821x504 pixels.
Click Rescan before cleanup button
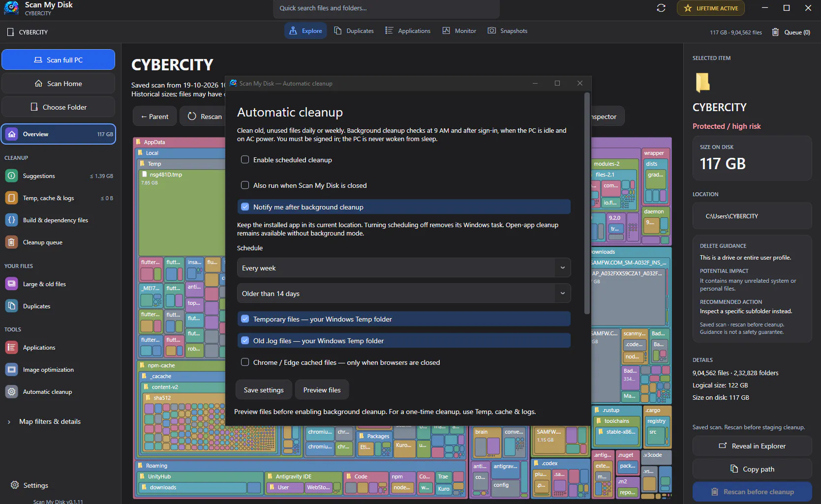[752, 492]
